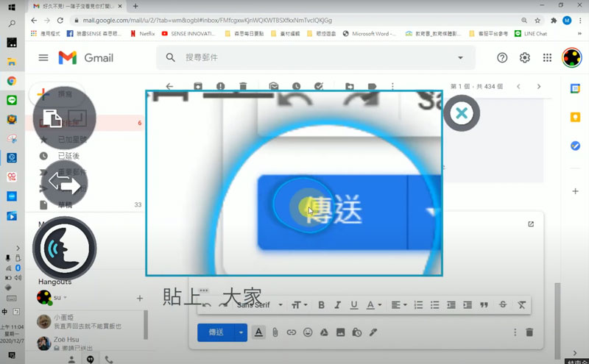Click the Gmail logo
Image resolution: width=589 pixels, height=364 pixels.
(x=86, y=58)
